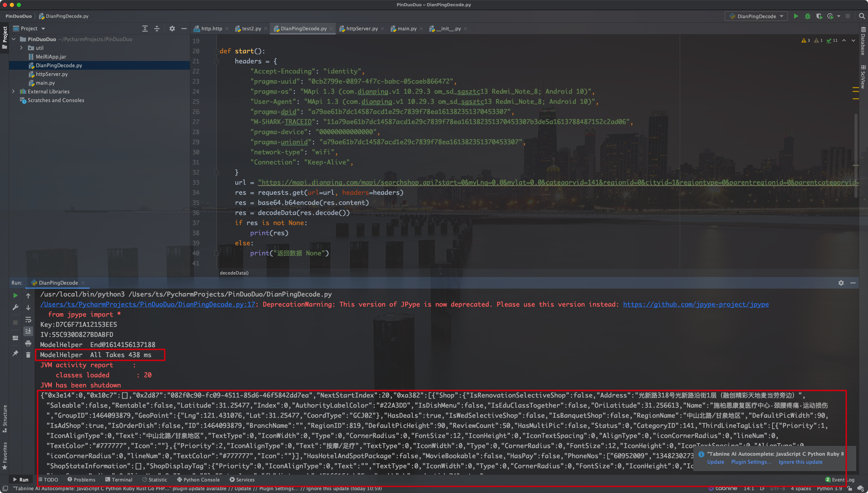Screen dimensions: 868x493
Task: Click the yellow warning count 3 indicator
Action: (806, 40)
